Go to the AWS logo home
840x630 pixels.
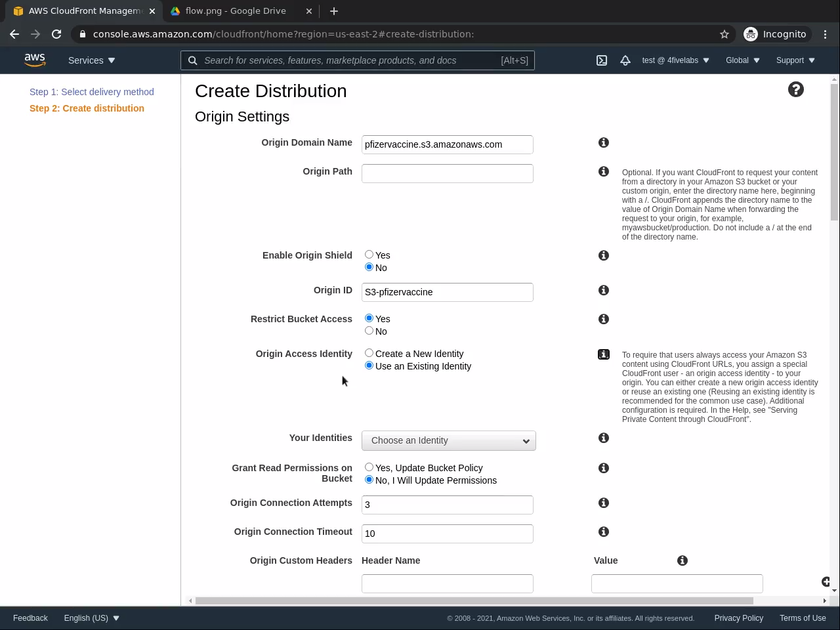tap(35, 60)
